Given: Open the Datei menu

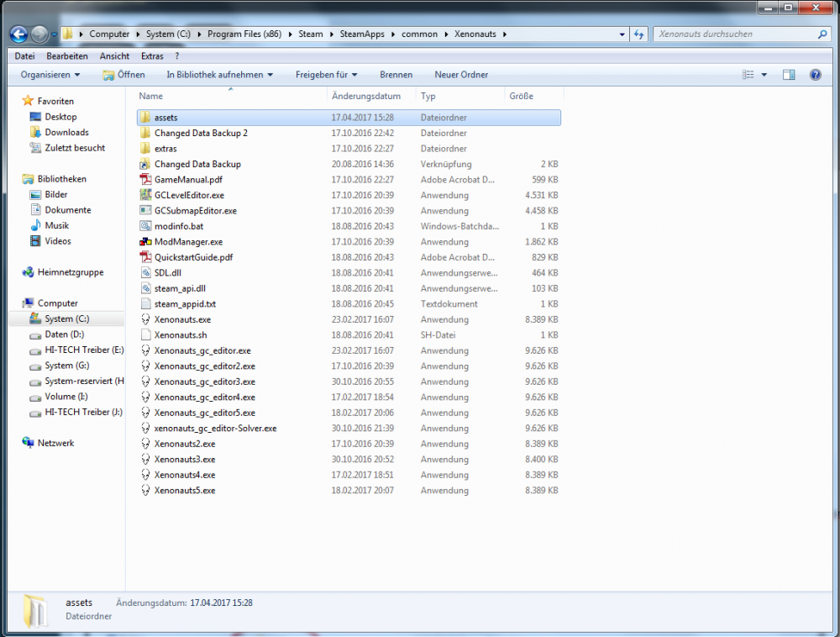Looking at the screenshot, I should 24,56.
